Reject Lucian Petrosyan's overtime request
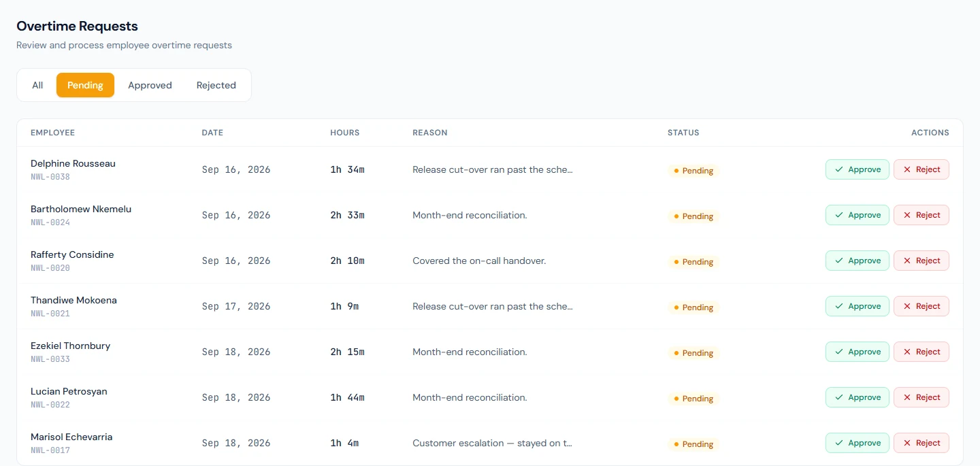 pyautogui.click(x=921, y=397)
